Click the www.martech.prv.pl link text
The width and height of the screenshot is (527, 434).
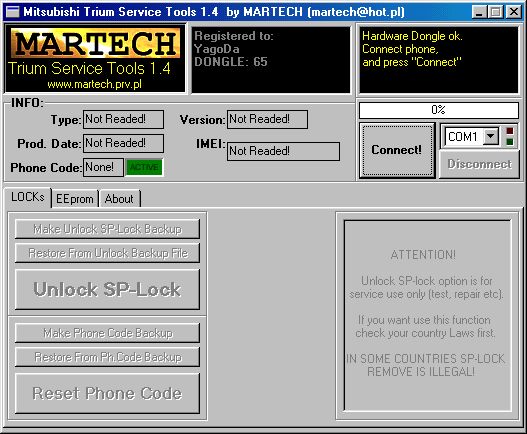[x=94, y=84]
